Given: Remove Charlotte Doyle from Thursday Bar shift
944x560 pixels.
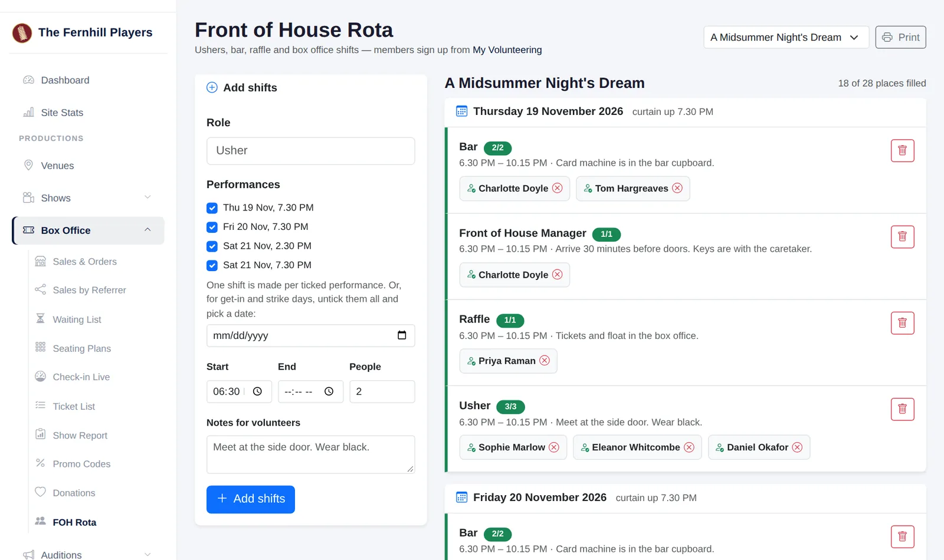Looking at the screenshot, I should 557,188.
